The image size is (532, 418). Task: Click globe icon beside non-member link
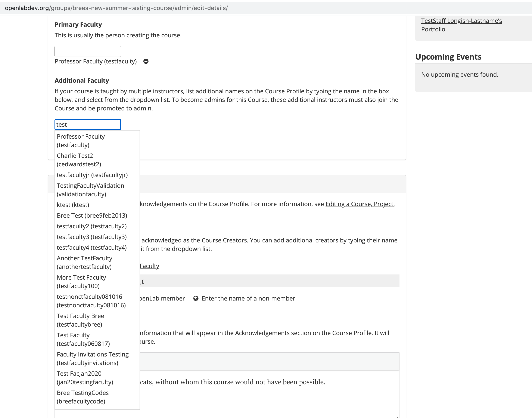tap(196, 298)
